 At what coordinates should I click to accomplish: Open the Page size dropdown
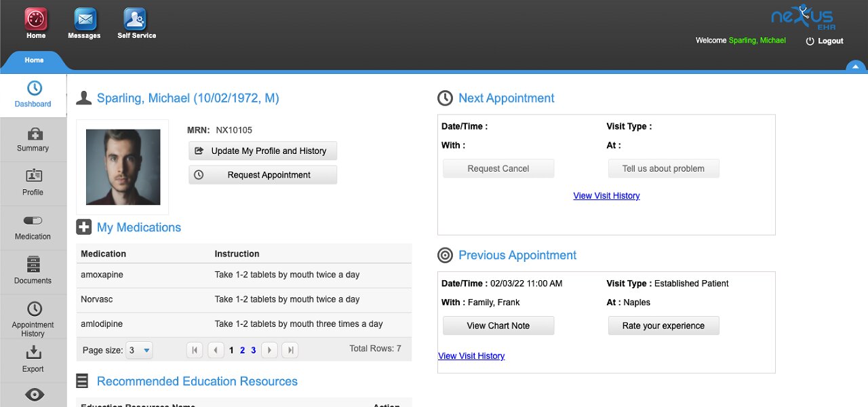click(x=146, y=351)
